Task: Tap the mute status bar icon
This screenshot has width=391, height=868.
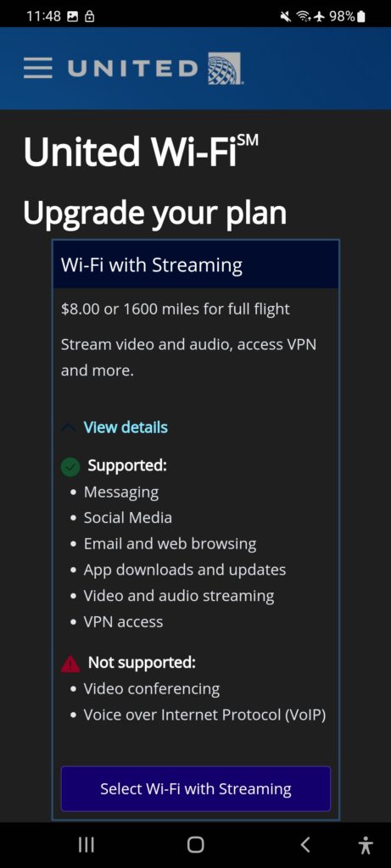Action: tap(286, 17)
